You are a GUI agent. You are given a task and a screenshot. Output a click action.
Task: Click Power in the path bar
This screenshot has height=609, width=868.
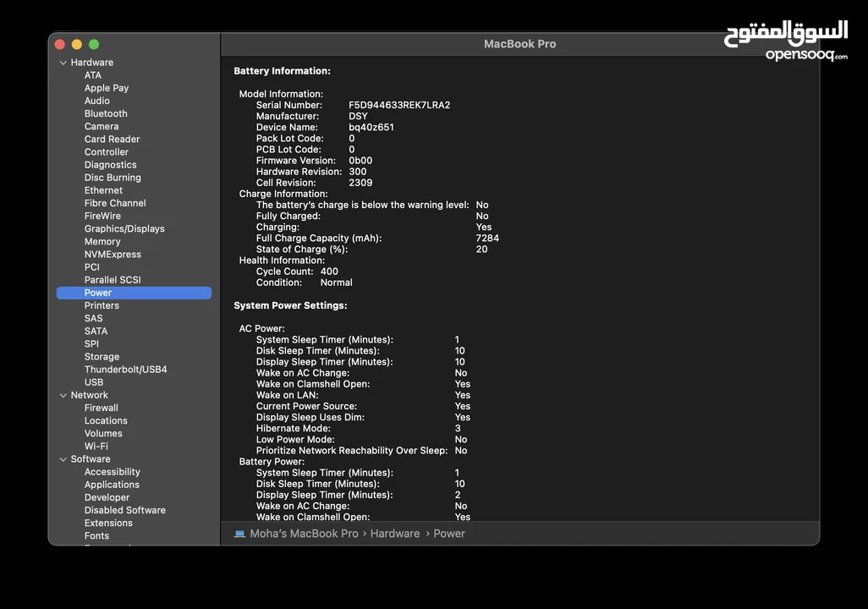pos(449,534)
